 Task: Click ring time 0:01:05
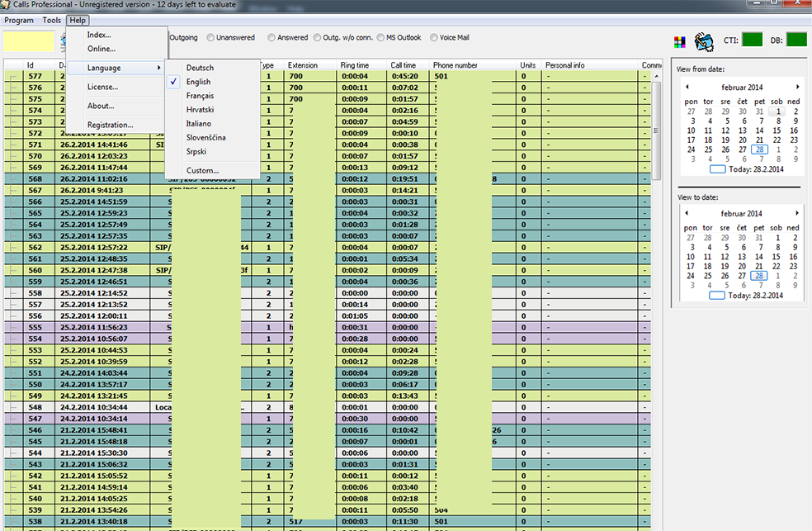[355, 315]
